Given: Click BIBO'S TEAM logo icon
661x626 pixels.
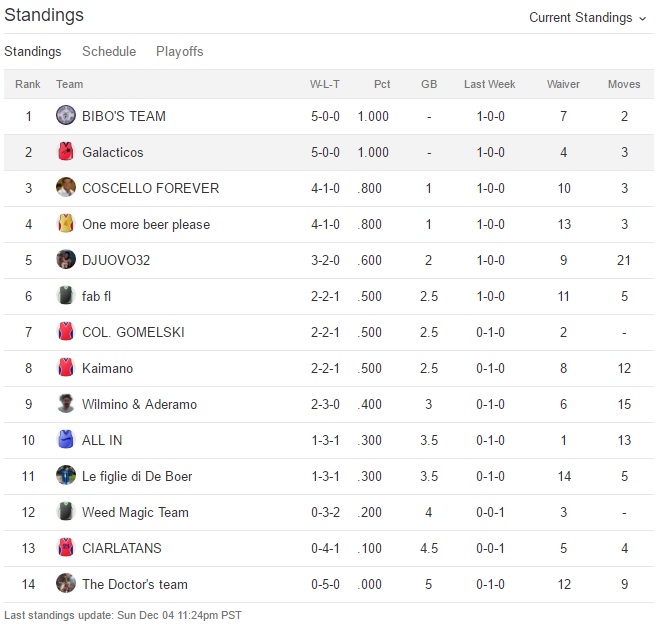Looking at the screenshot, I should 66,116.
